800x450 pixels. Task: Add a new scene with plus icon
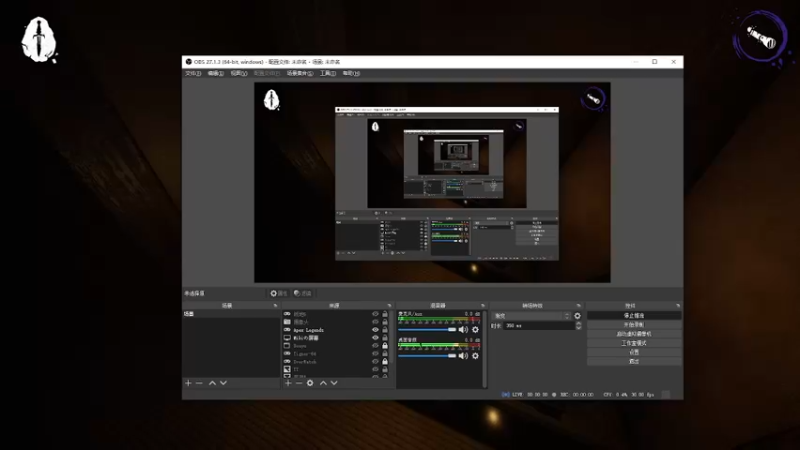[x=188, y=383]
